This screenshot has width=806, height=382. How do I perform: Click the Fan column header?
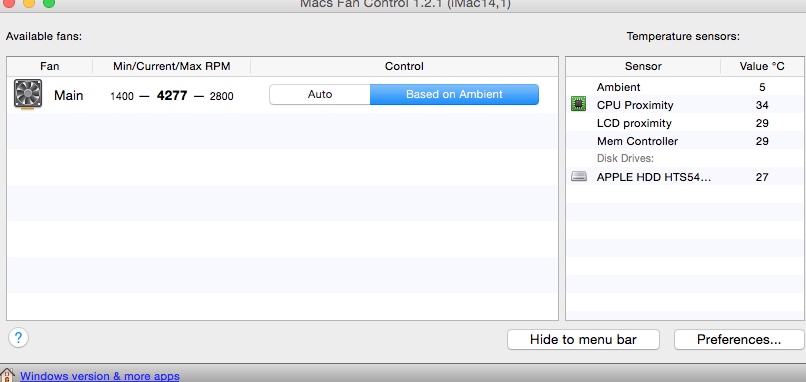click(50, 66)
